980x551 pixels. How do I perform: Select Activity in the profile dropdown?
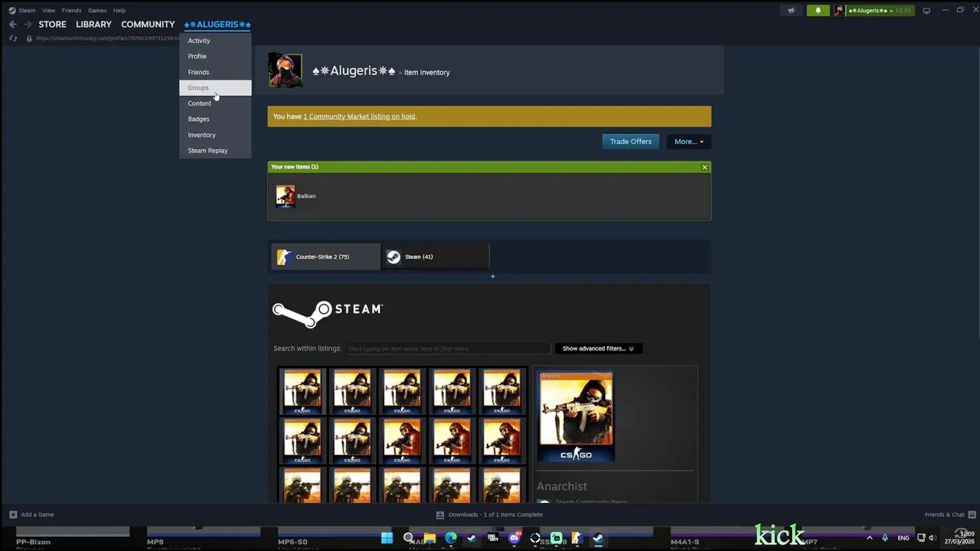click(215, 41)
